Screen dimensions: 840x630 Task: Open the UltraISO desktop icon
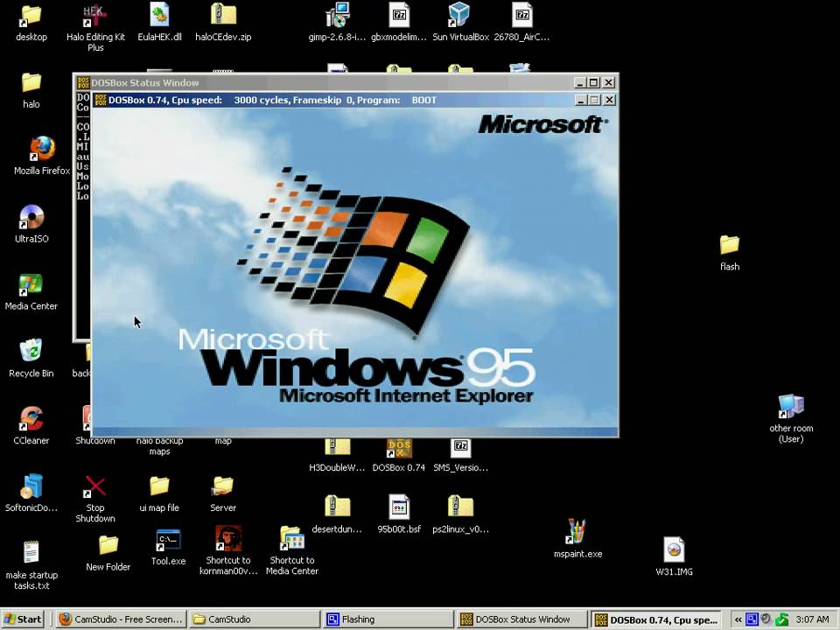pos(31,217)
